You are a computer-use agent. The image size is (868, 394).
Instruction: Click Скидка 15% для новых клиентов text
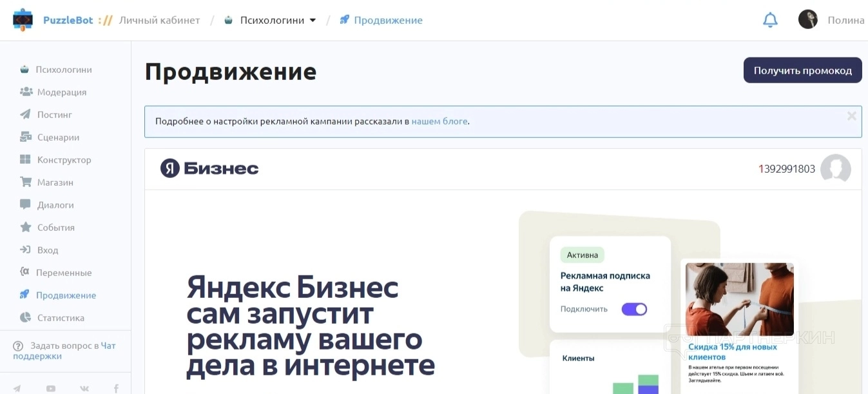click(x=733, y=351)
